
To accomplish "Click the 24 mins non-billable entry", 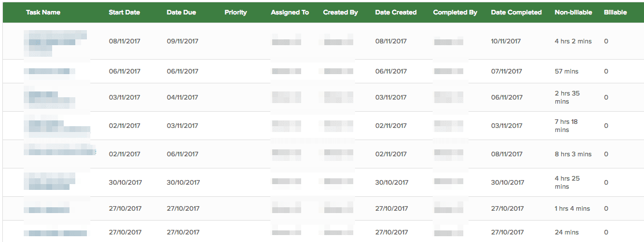I will (566, 232).
